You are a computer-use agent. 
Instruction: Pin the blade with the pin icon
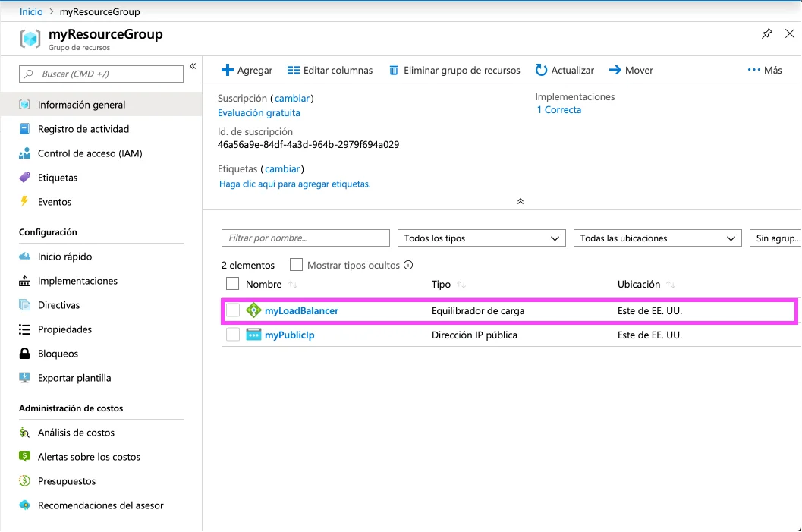pos(766,33)
